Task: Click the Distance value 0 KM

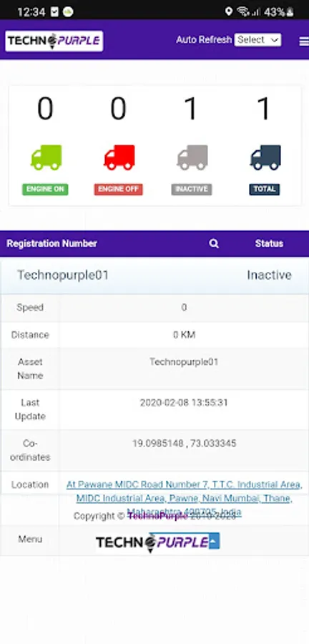Action: coord(184,335)
